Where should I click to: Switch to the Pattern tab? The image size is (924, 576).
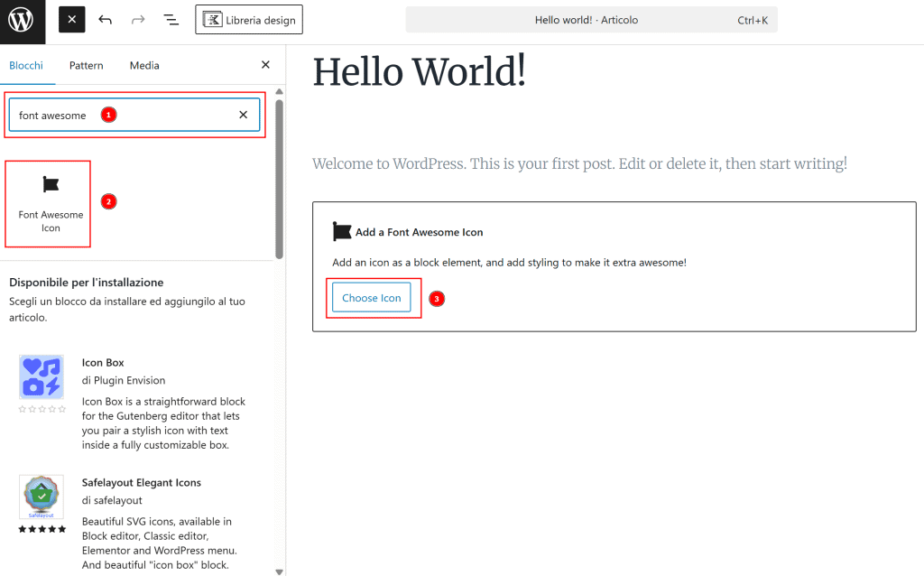point(86,65)
